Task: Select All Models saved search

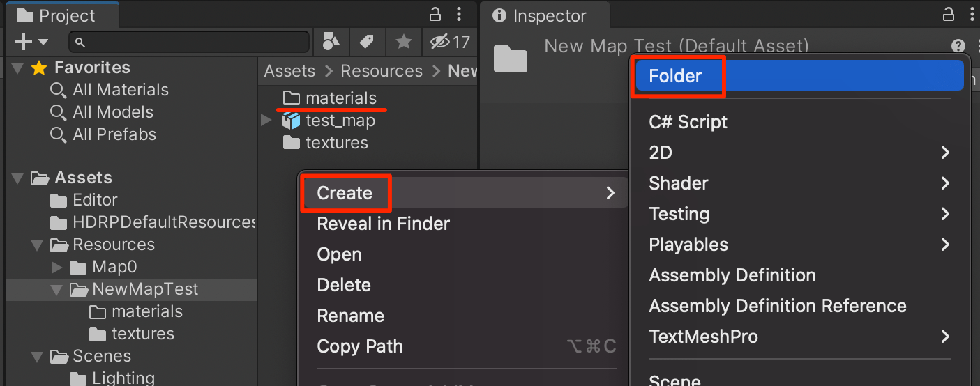Action: click(x=113, y=112)
